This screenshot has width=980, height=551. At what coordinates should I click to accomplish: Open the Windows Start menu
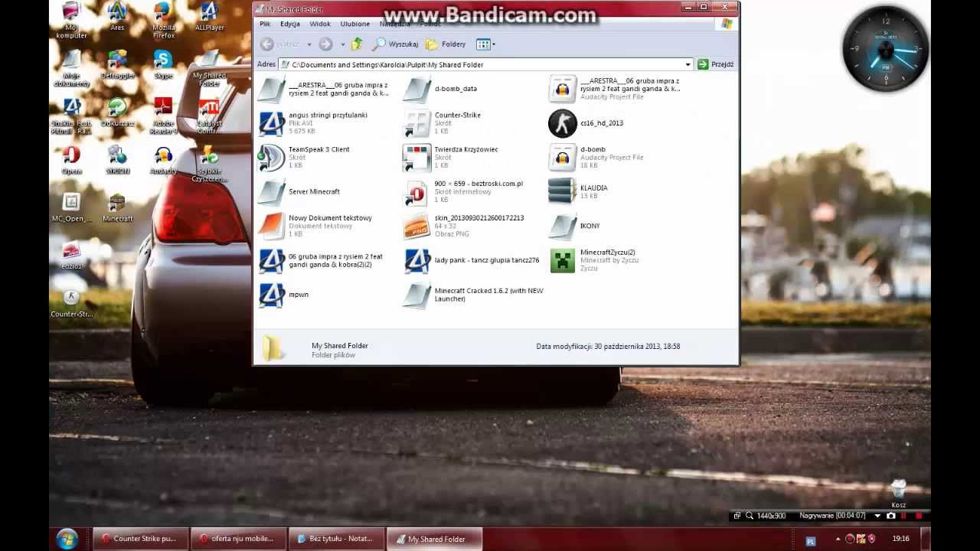(x=67, y=538)
